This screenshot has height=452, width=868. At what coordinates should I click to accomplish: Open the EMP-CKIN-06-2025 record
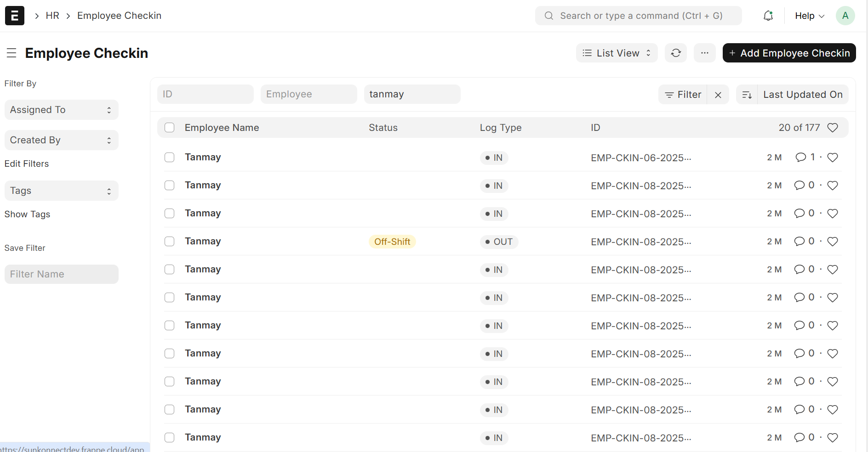click(x=641, y=158)
